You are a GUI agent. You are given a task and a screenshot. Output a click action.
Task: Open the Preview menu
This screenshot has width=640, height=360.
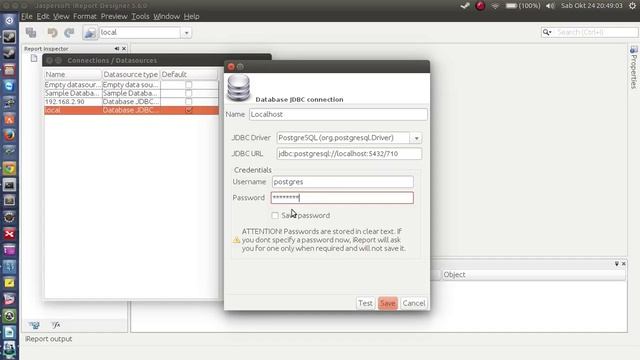click(114, 16)
